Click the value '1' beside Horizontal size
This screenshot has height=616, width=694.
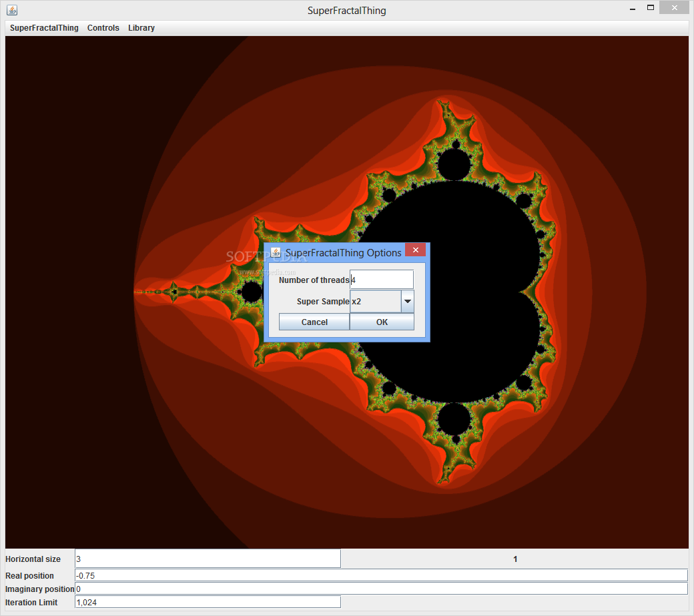(514, 559)
